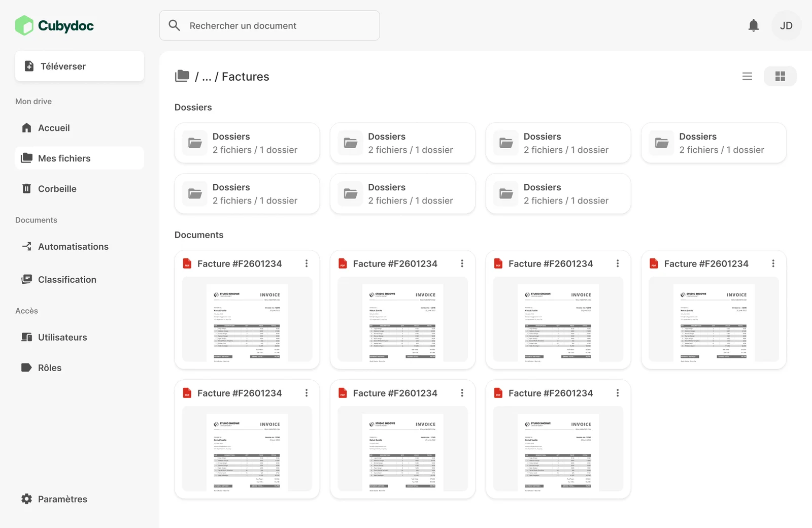Click PDF icon of first-row third Facture
The width and height of the screenshot is (812, 528).
[498, 263]
